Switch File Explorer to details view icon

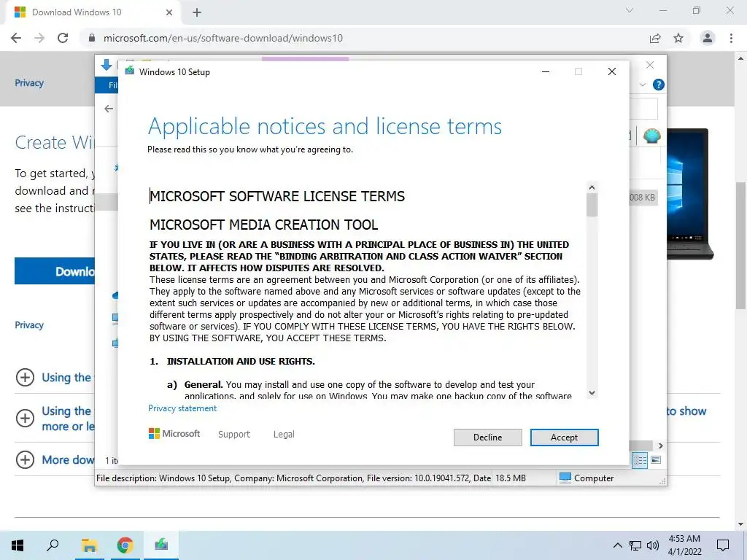click(x=640, y=460)
